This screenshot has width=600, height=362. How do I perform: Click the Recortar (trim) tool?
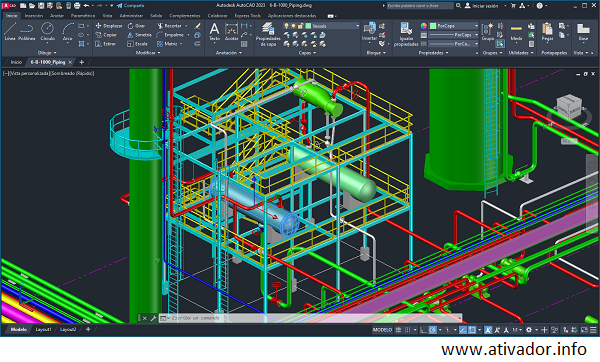[170, 26]
